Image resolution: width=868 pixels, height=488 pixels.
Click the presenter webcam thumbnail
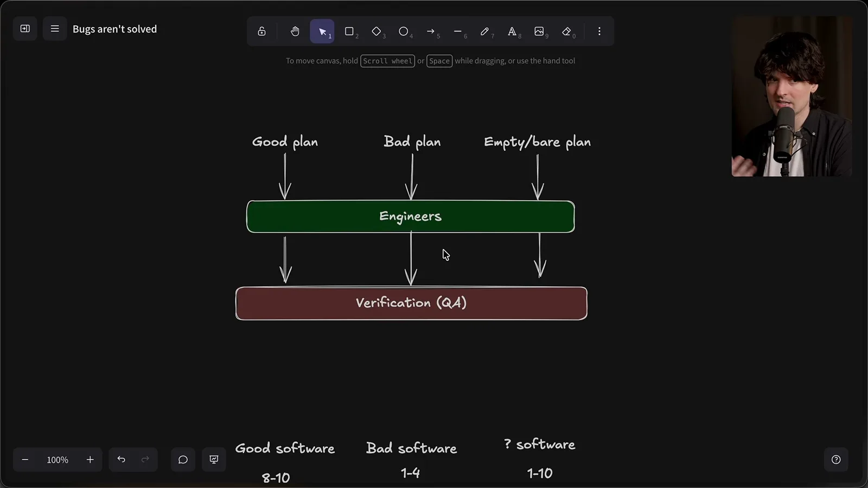point(792,97)
